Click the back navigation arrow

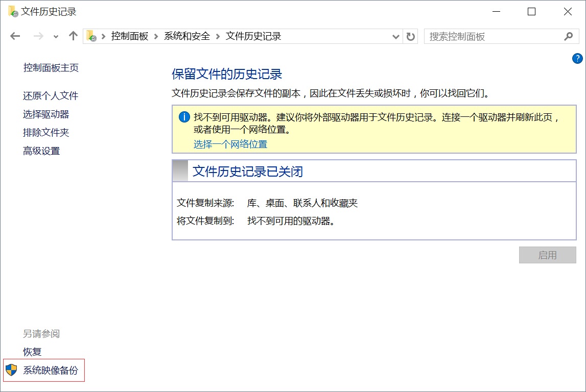tap(15, 36)
